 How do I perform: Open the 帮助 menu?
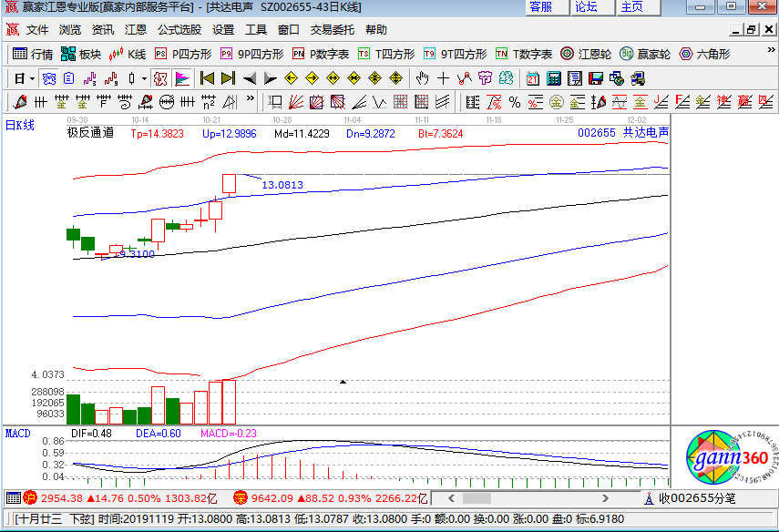point(376,30)
